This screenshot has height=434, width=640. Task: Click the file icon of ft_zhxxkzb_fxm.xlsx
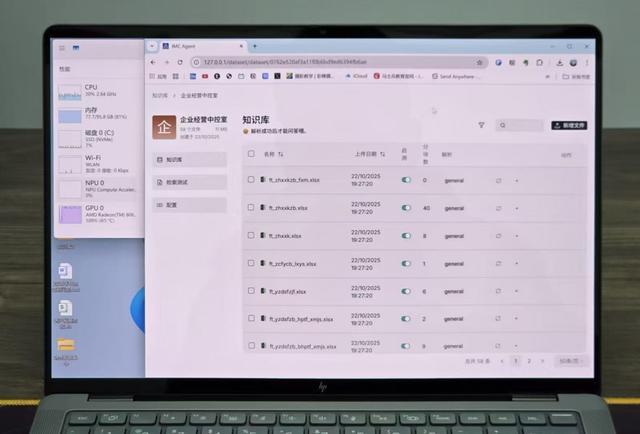click(263, 180)
